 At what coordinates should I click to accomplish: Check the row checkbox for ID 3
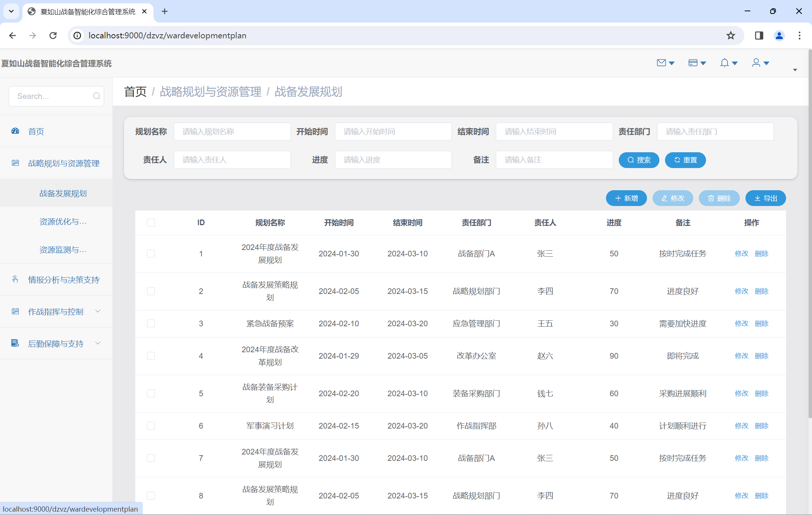[x=151, y=323]
